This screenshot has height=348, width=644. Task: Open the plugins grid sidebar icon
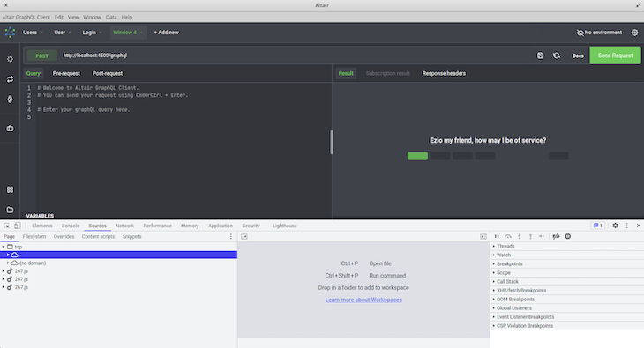[x=10, y=189]
